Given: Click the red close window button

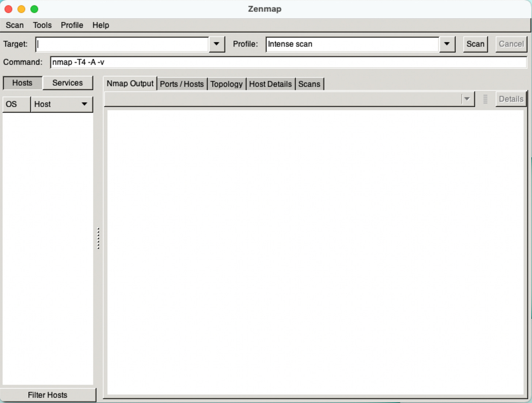Looking at the screenshot, I should tap(8, 9).
